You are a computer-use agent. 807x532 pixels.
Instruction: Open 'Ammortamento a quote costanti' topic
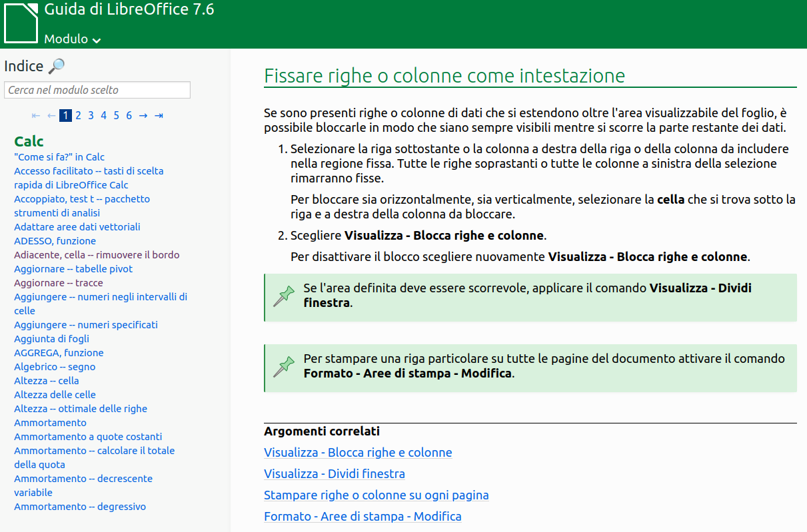click(x=89, y=436)
